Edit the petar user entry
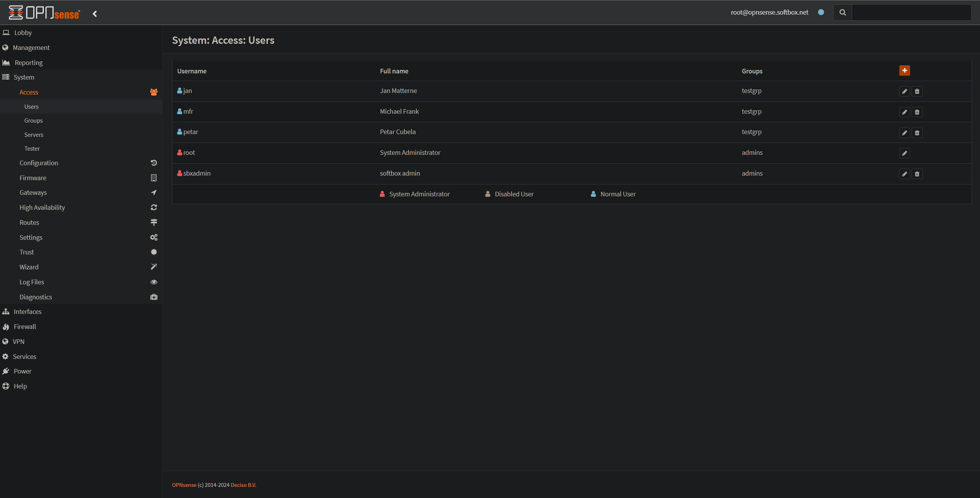980x498 pixels. coord(904,133)
